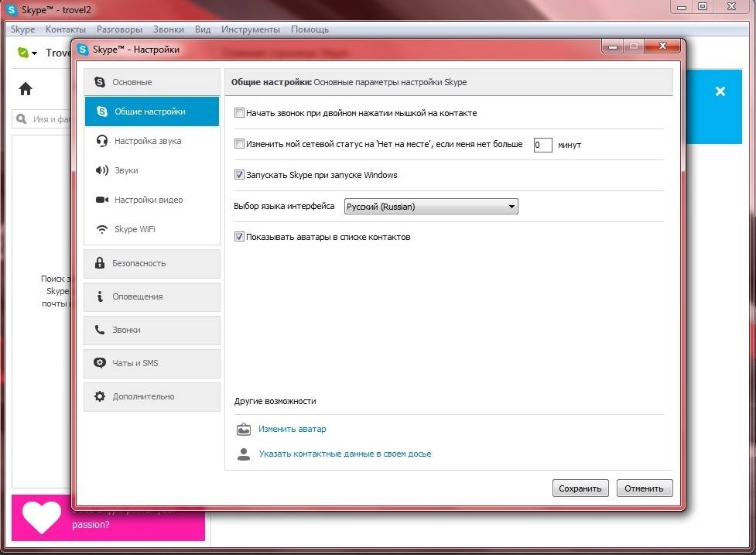Click the headset icon for sound setup
Viewport: 756px width, 555px height.
tap(101, 141)
